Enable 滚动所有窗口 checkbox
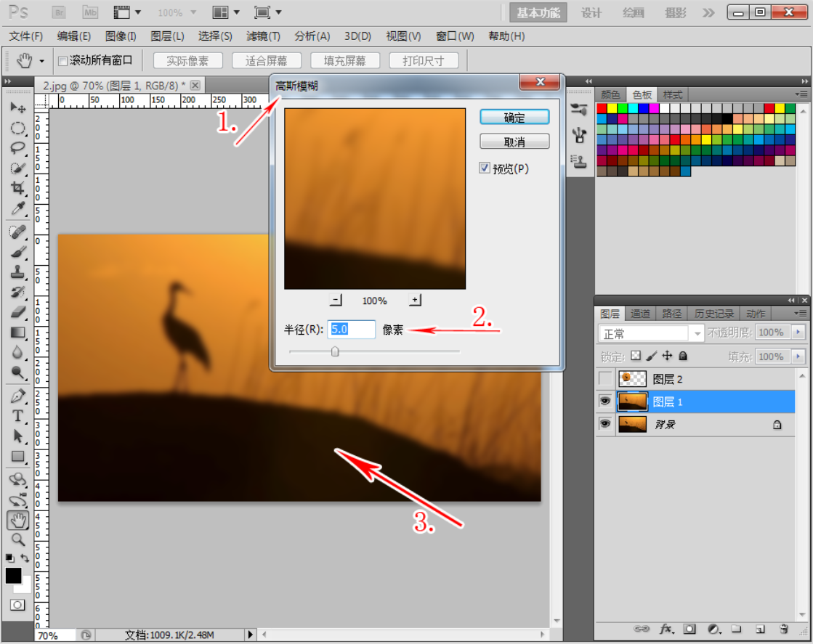This screenshot has height=644, width=813. tap(62, 61)
